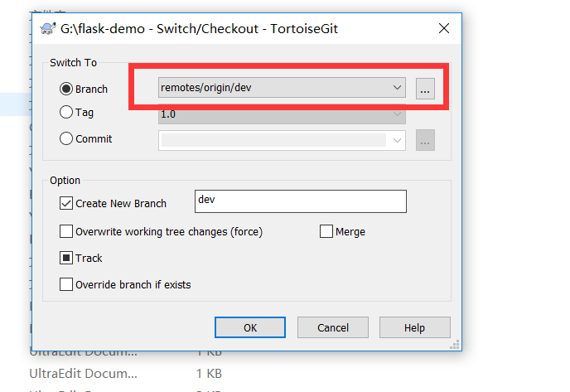
Task: Click the Help button
Action: (x=415, y=327)
